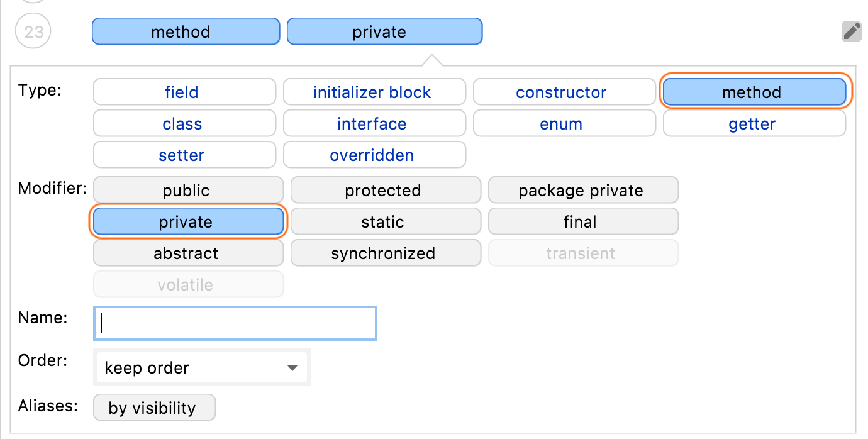Click inside the Name input field
Screen dimensions: 868x439
pos(235,323)
